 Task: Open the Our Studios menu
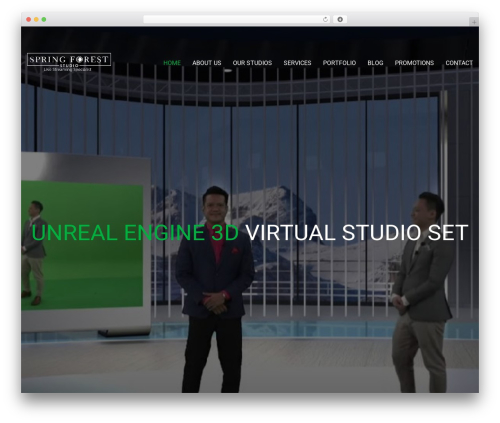252,63
